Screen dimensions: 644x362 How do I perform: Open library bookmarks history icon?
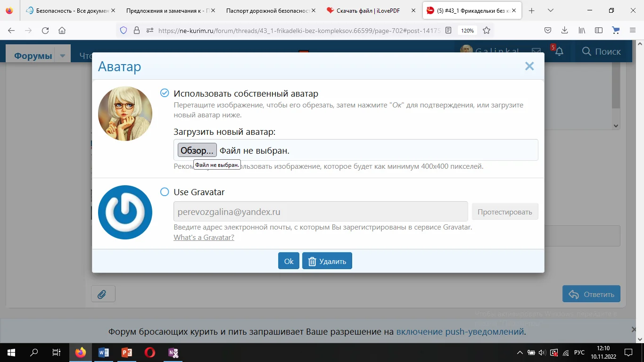pos(582,30)
